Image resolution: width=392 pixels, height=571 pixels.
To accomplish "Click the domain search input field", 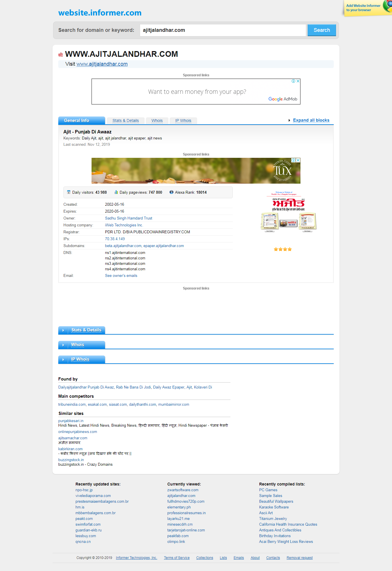I will [x=223, y=30].
